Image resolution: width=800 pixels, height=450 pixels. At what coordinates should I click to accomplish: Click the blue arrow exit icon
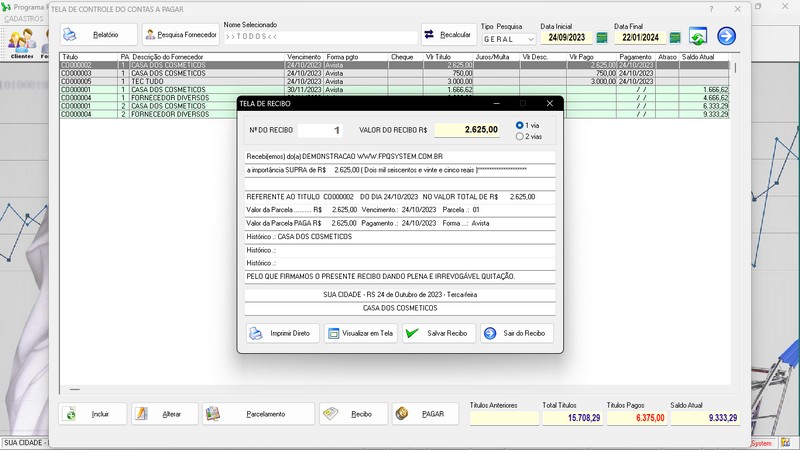pos(727,37)
